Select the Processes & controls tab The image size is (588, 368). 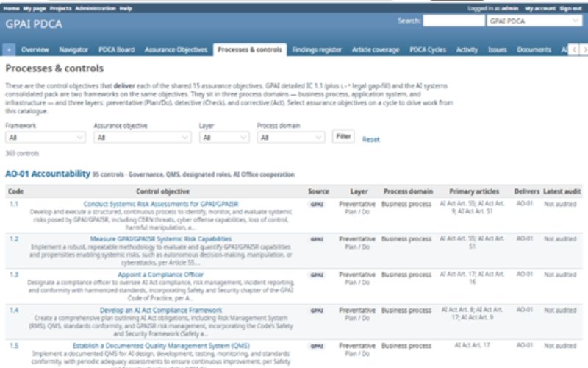pos(250,49)
